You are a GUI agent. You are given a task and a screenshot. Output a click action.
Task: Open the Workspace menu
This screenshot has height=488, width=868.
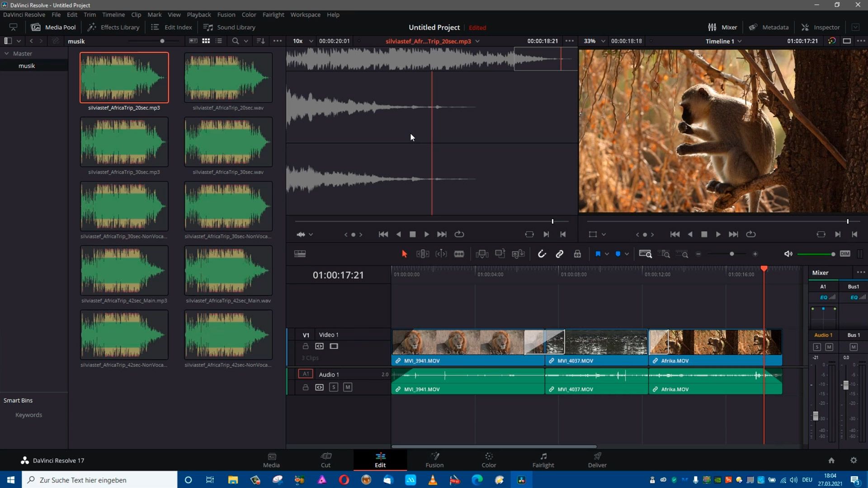tap(305, 14)
